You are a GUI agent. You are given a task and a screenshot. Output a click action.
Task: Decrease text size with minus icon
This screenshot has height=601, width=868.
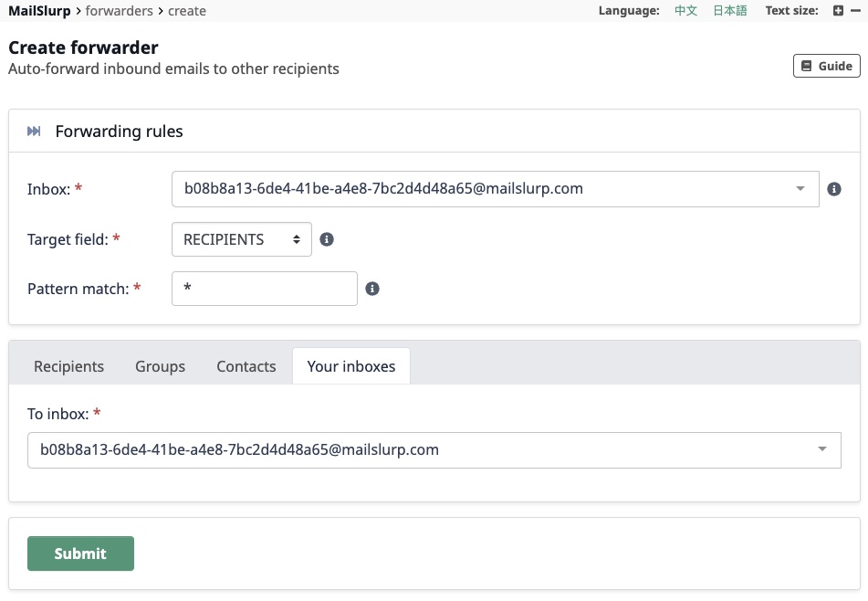pyautogui.click(x=855, y=11)
